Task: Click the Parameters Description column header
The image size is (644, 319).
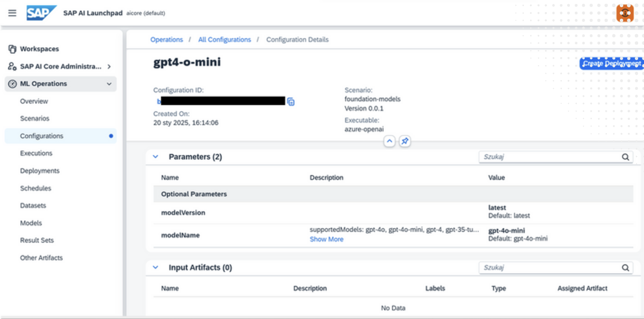Action: (327, 177)
